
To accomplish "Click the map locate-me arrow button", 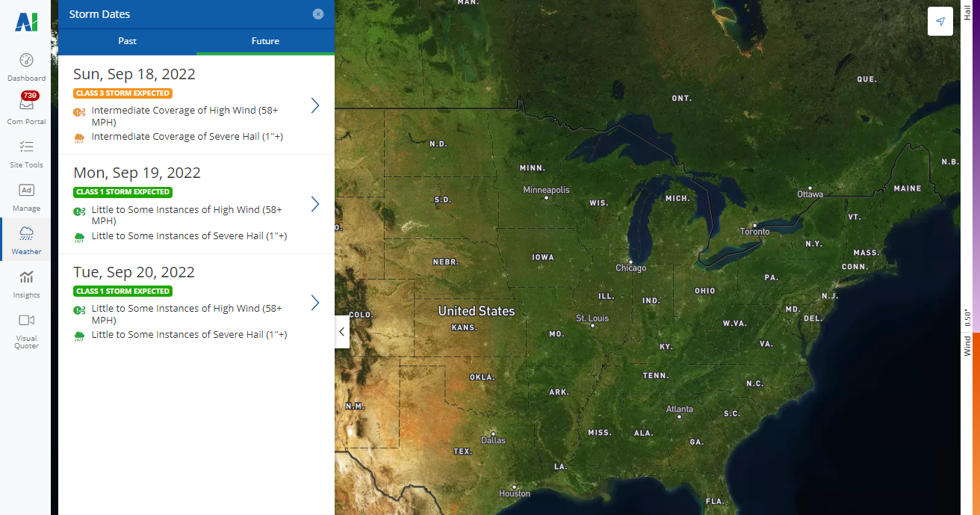I will coord(940,22).
